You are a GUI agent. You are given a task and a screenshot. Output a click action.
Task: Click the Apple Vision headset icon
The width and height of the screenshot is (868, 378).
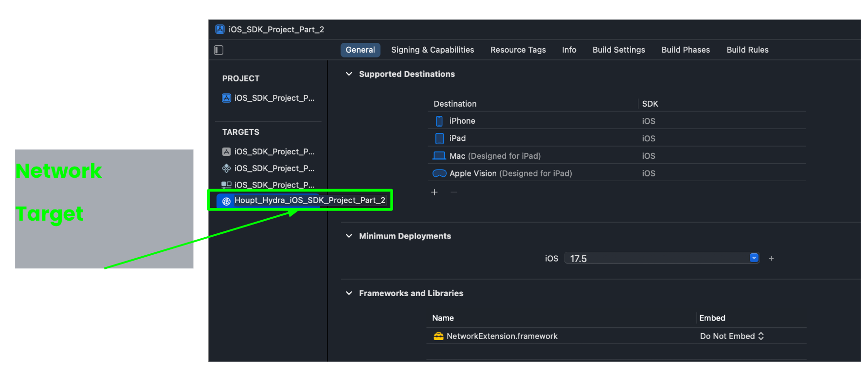point(439,173)
